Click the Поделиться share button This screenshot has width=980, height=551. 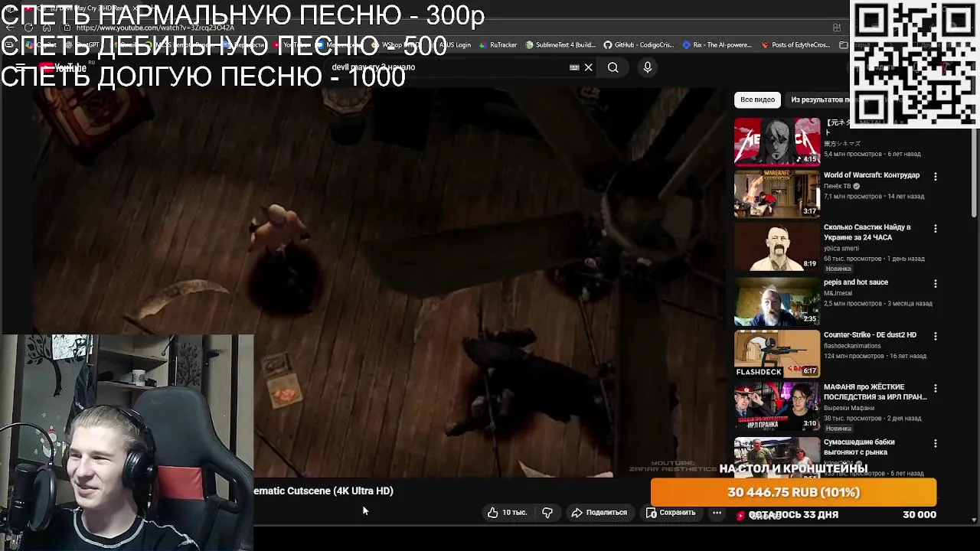[599, 513]
